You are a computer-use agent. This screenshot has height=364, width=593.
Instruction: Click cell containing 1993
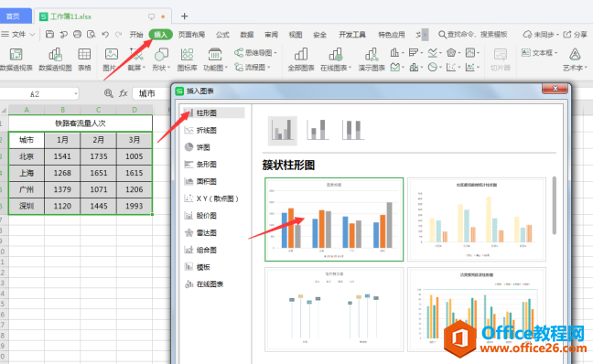[x=135, y=206]
